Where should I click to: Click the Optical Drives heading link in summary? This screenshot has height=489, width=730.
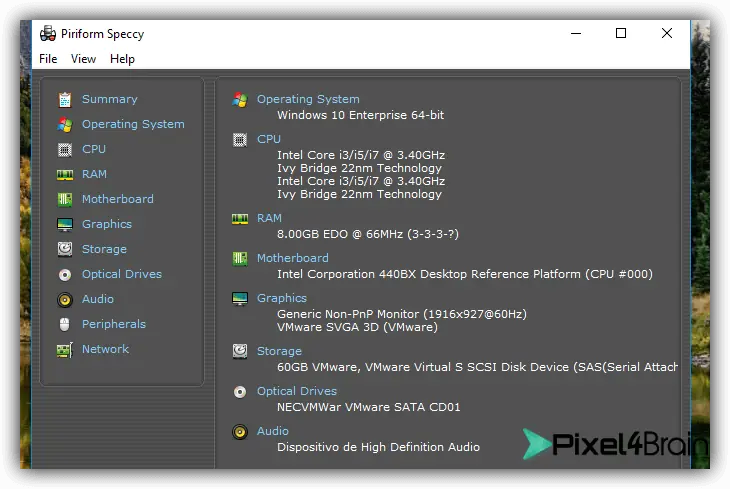(297, 391)
